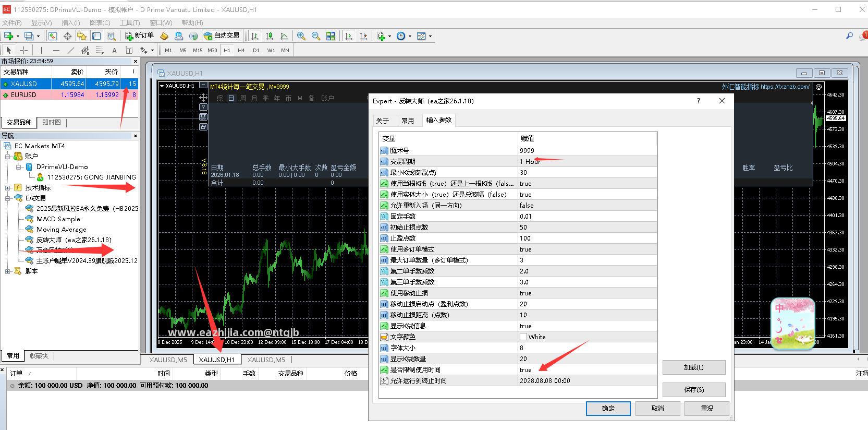The width and height of the screenshot is (868, 430).
Task: Select the text label tool
Action: point(129,50)
